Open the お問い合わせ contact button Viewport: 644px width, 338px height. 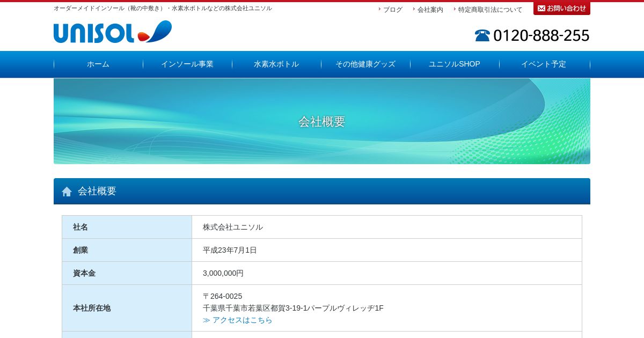[x=562, y=8]
